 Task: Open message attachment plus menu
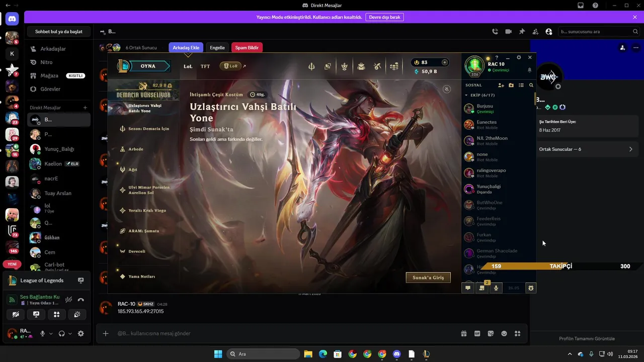click(x=106, y=333)
